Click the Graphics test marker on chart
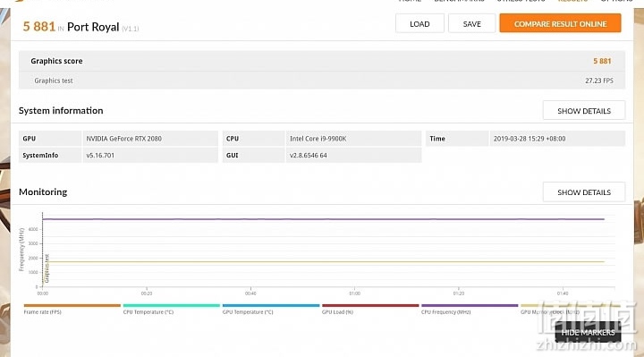Viewport: 644px width, 357px height. pos(47,268)
